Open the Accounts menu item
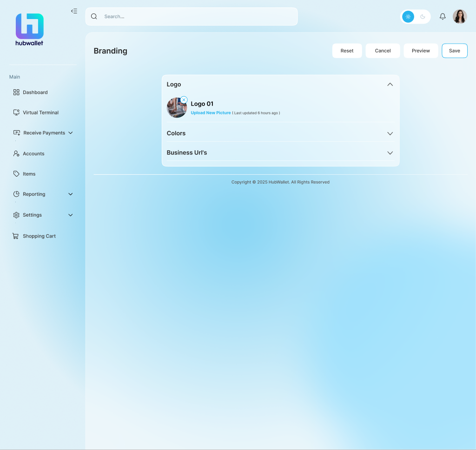Screen dimensions: 476x450 coord(33,154)
